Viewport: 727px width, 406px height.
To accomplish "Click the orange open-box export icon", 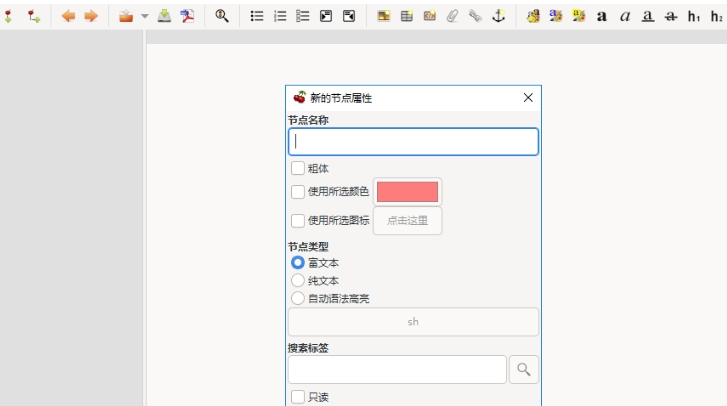I will tap(126, 16).
